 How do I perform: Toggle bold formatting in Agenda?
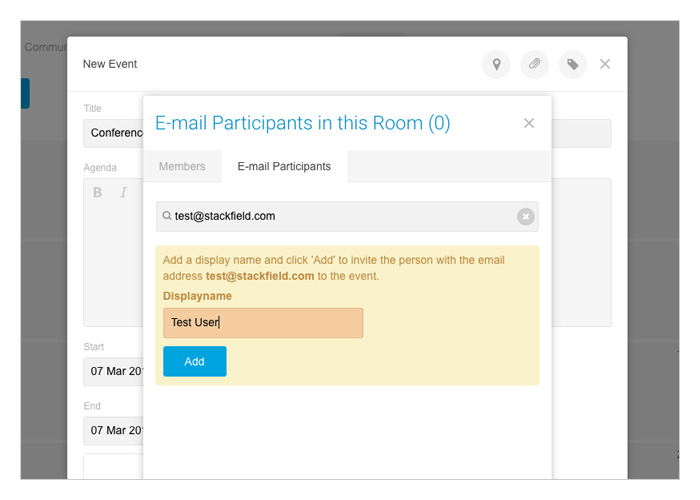[x=97, y=192]
